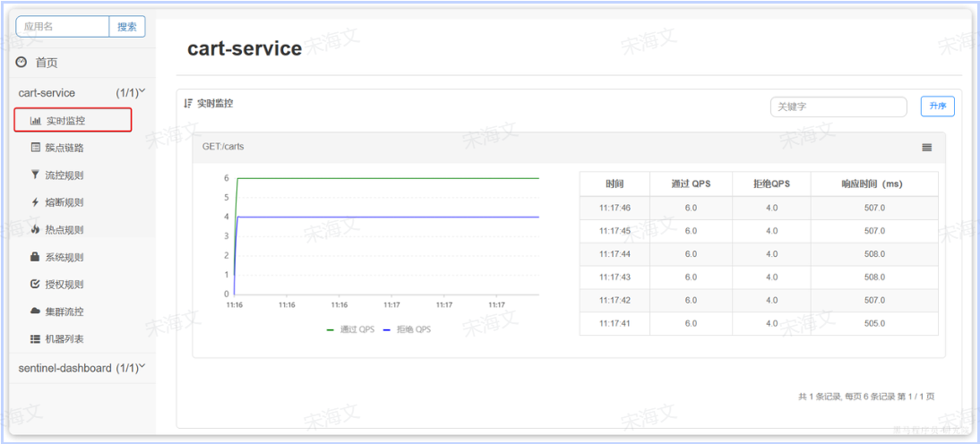Click the 时间 column header
This screenshot has width=980, height=444.
615,184
